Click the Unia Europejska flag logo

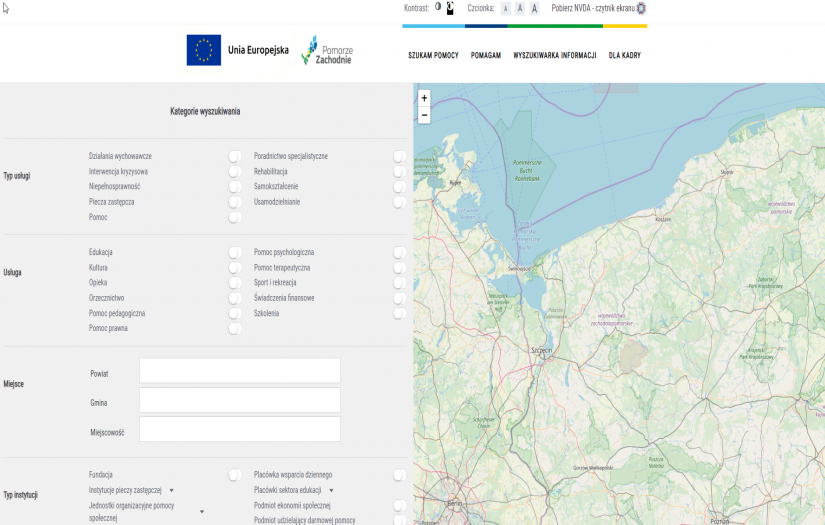coord(204,50)
